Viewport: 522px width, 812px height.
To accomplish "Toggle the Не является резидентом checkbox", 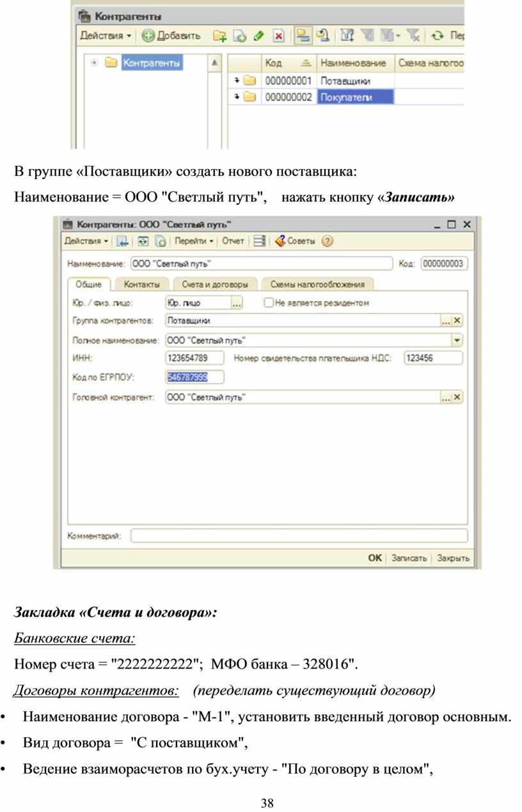I will [x=269, y=303].
